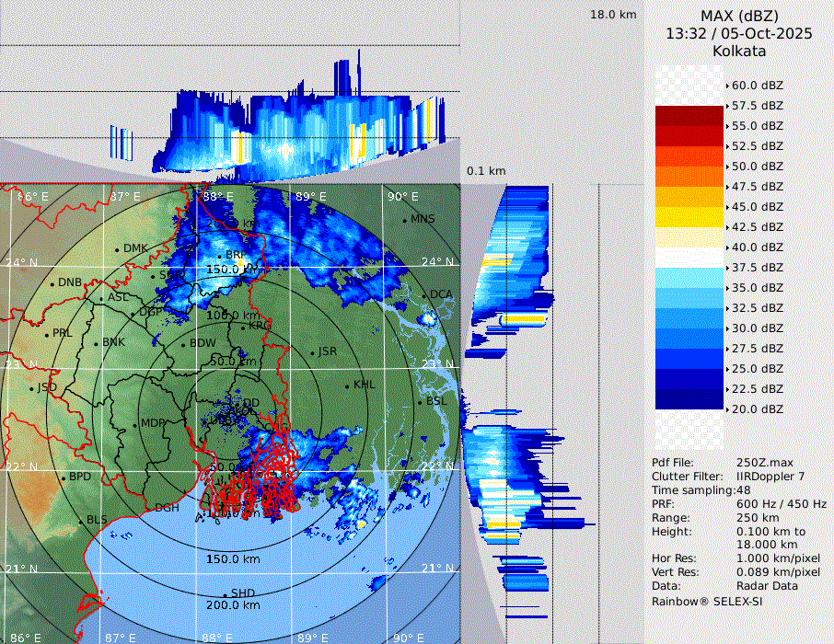The width and height of the screenshot is (834, 644).
Task: Select the BLS station marker
Action: pos(80,521)
